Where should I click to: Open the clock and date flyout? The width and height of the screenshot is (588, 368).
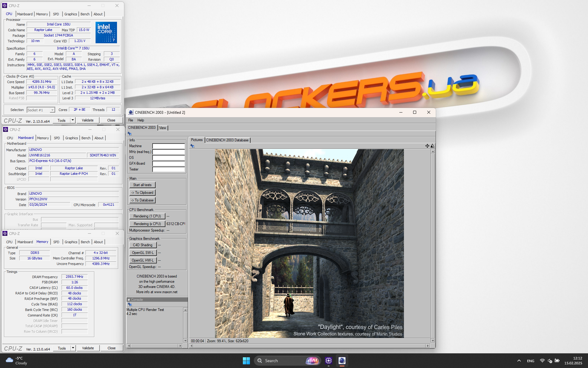click(x=573, y=361)
